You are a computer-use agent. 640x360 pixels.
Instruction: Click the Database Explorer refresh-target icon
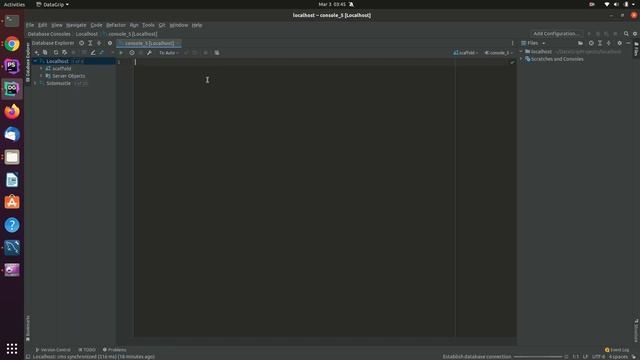(82, 43)
